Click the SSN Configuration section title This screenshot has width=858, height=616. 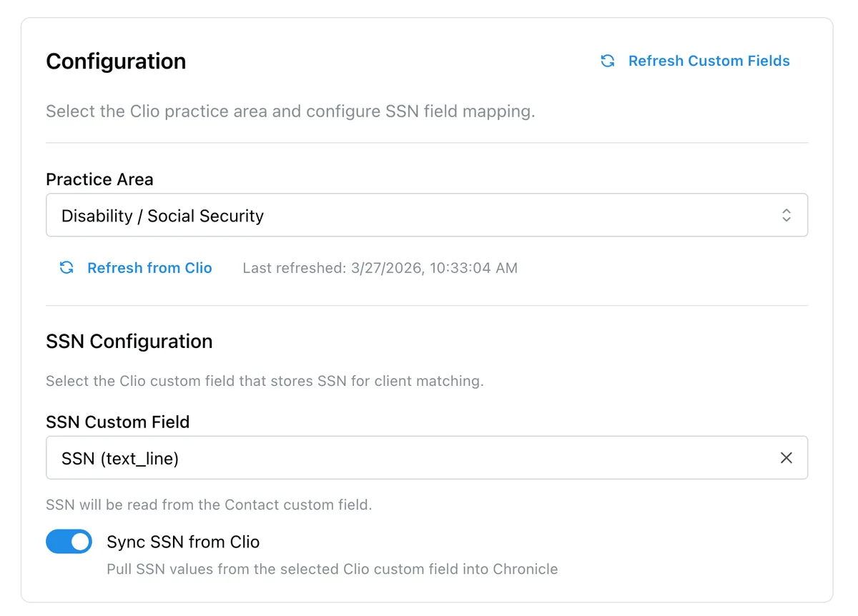pos(129,342)
